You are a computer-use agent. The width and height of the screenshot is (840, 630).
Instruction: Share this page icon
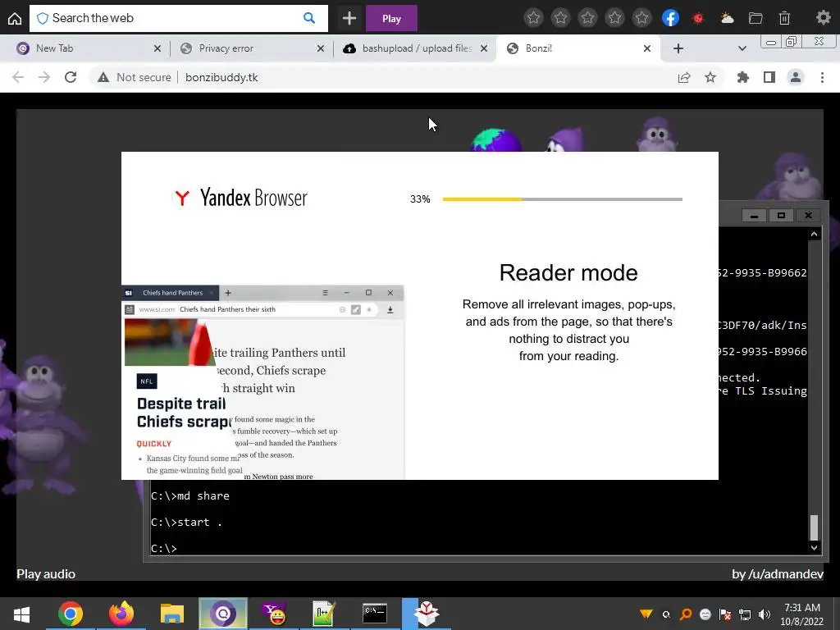684,78
